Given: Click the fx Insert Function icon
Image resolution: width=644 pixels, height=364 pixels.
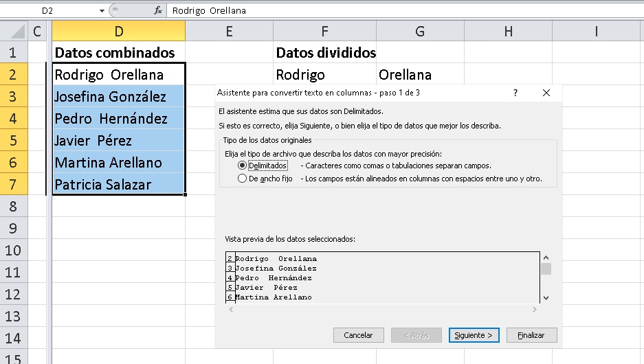Looking at the screenshot, I should click(158, 10).
